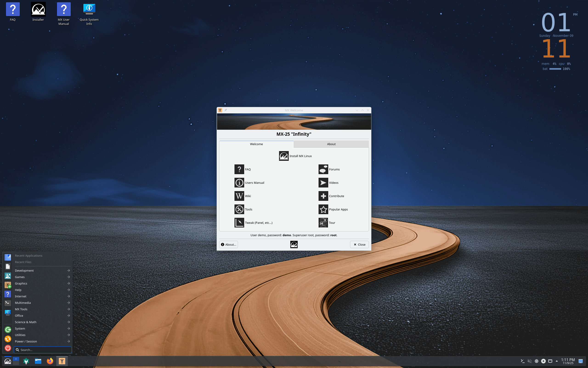Click the disc icon in the system tray
This screenshot has width=588, height=368.
543,361
